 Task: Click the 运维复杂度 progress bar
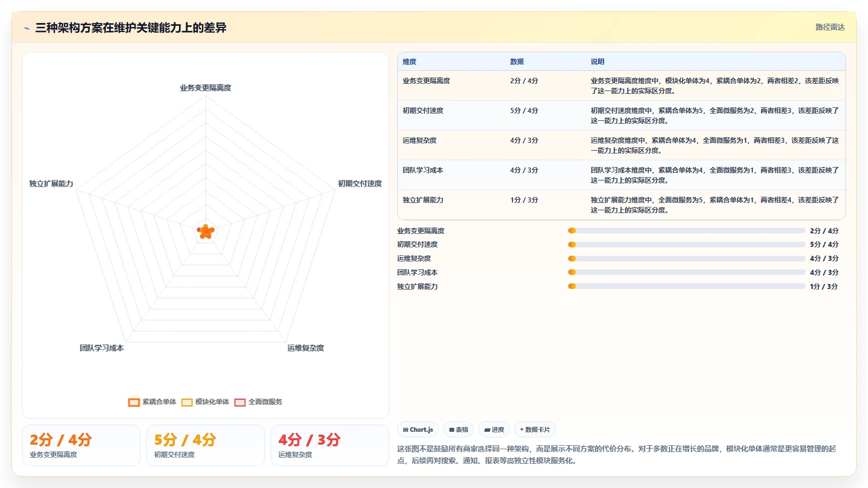click(x=686, y=259)
